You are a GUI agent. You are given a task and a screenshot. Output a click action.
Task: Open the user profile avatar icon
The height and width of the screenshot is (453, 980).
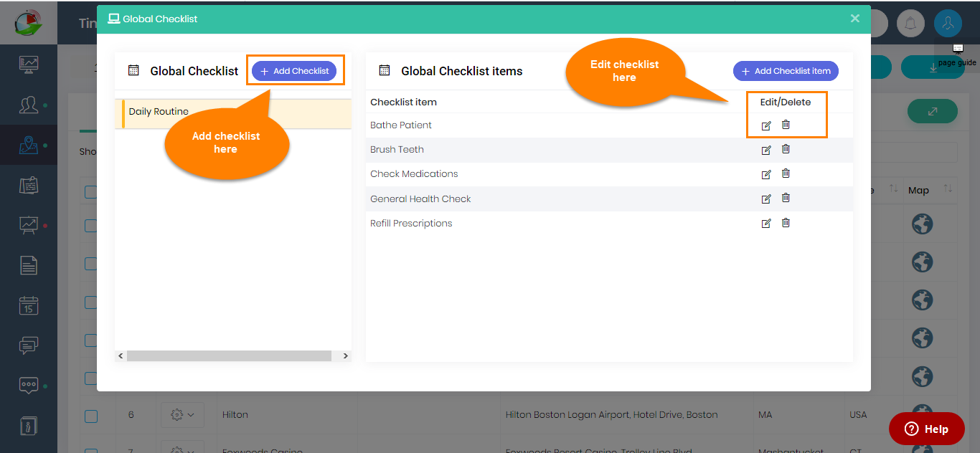point(948,23)
